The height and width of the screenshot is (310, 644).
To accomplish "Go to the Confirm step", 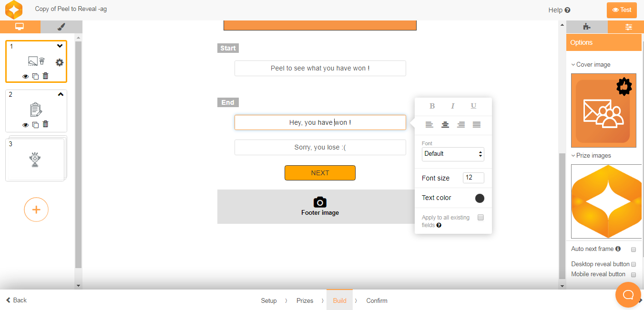I will 377,300.
